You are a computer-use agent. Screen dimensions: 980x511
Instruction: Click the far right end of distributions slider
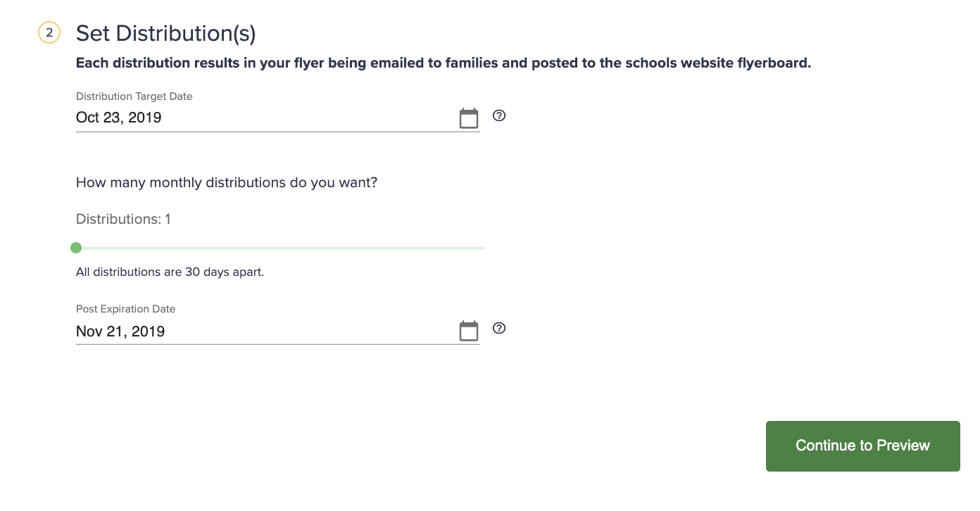click(483, 248)
